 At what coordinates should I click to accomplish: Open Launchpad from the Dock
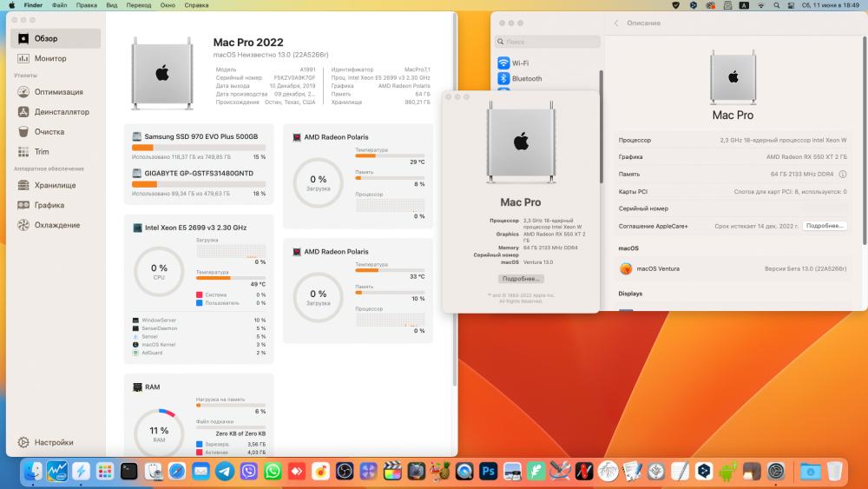(105, 472)
